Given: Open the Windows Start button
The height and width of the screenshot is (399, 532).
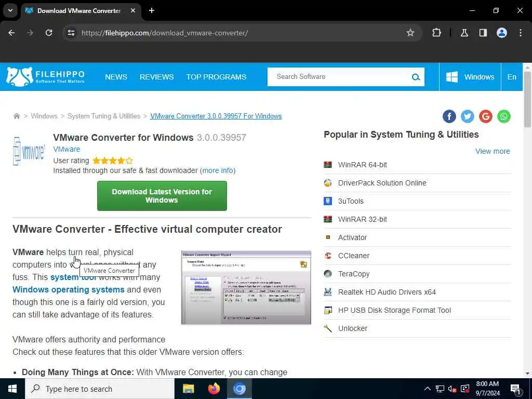Looking at the screenshot, I should point(12,389).
